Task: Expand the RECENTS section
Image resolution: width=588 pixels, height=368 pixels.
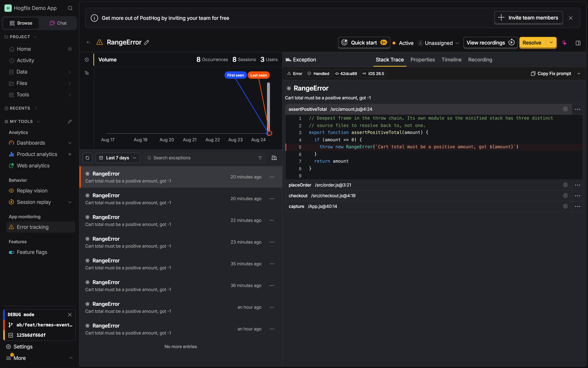Action: coord(21,108)
